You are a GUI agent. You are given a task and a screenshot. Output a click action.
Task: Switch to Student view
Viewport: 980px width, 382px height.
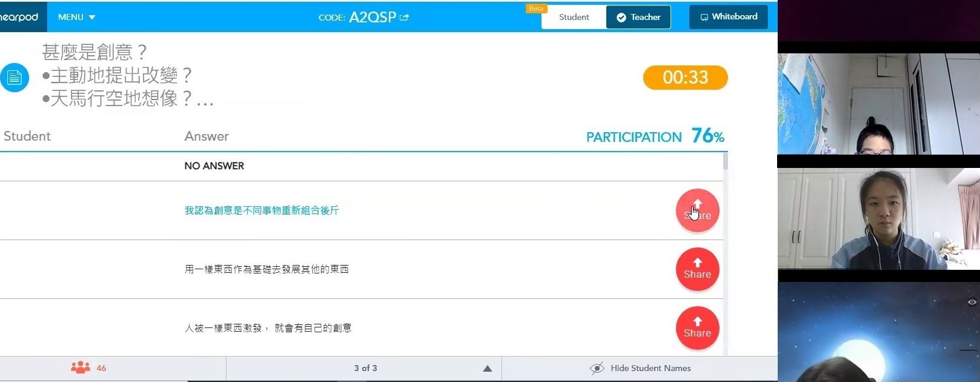[x=574, y=17]
